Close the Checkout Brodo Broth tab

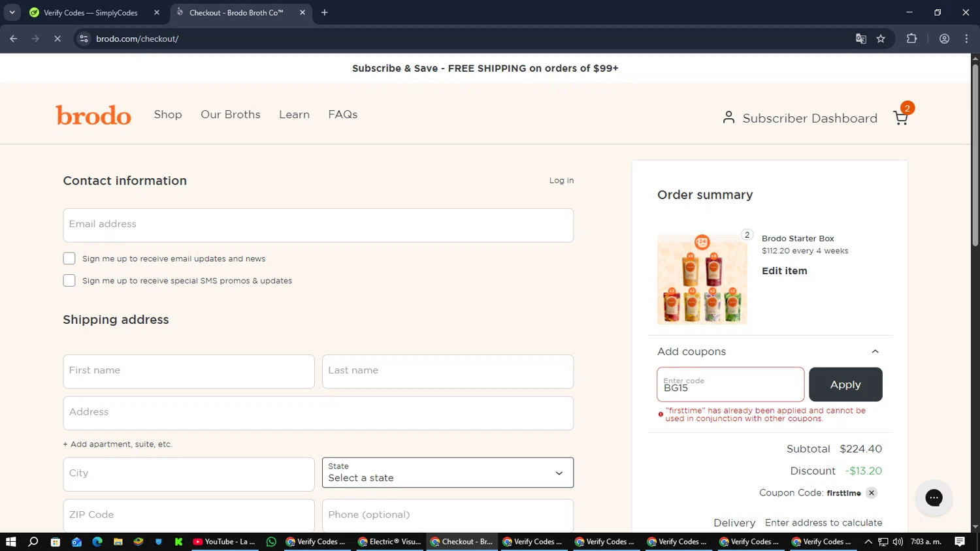coord(302,12)
